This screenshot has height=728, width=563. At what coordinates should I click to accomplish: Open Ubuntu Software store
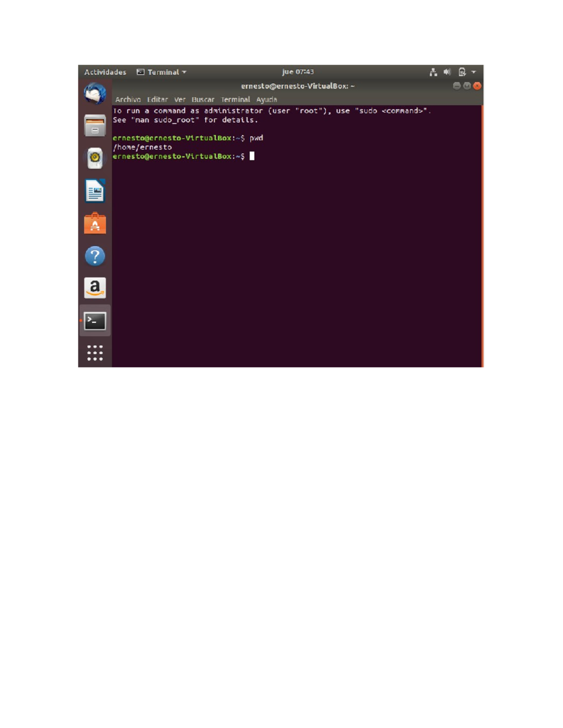[95, 224]
